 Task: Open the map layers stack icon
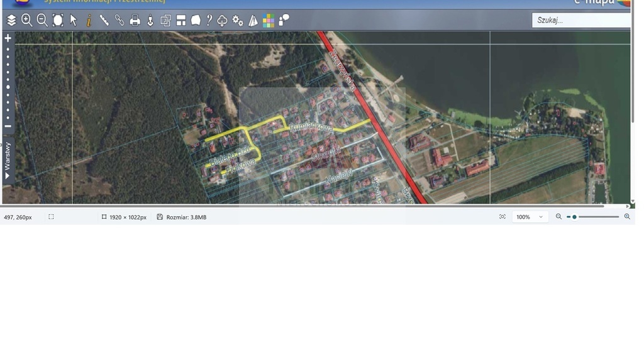(x=11, y=21)
